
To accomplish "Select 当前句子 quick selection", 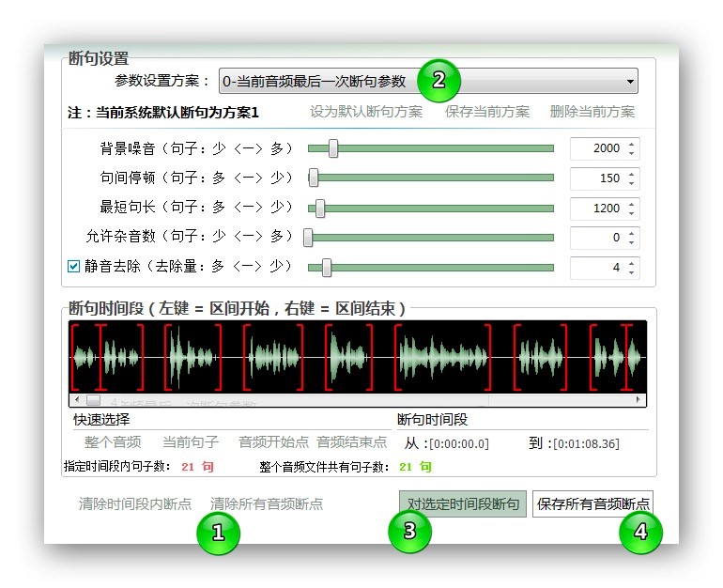I will tap(191, 442).
